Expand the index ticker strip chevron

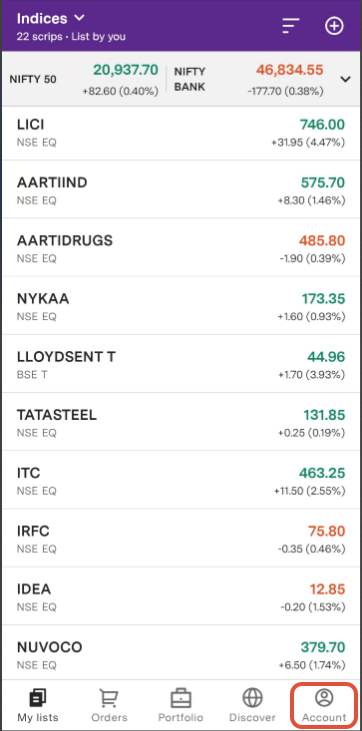click(345, 79)
